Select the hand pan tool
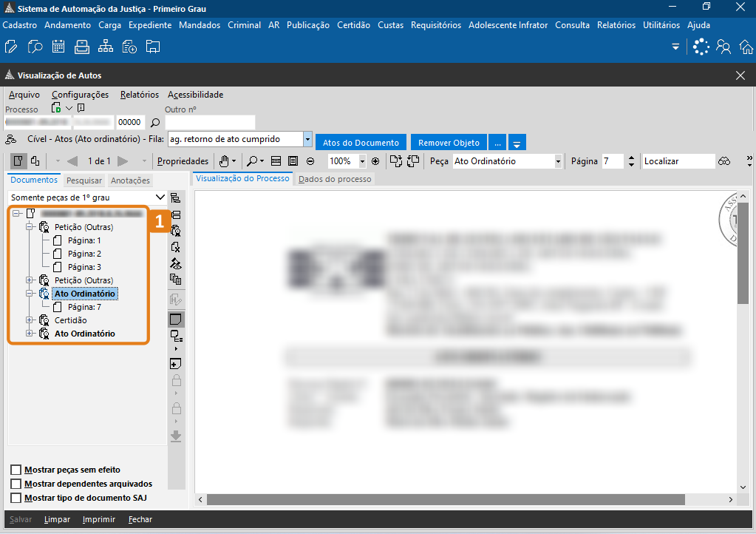 coord(224,161)
